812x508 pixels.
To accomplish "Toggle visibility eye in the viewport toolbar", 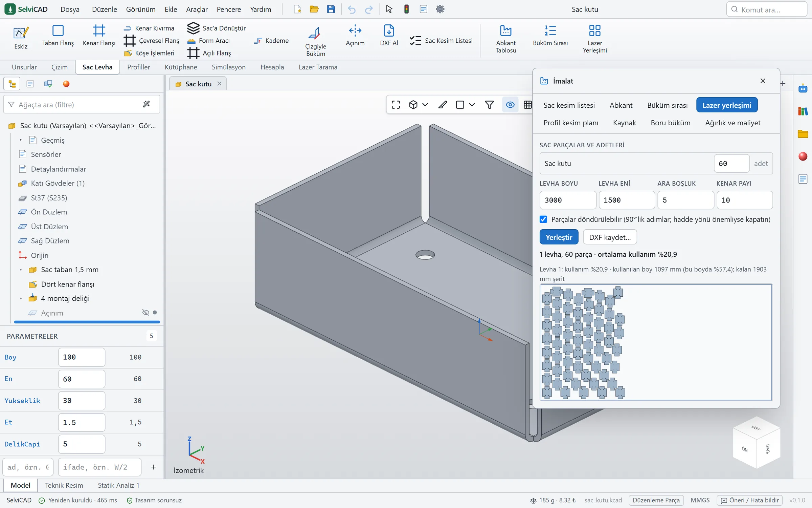I will point(510,105).
